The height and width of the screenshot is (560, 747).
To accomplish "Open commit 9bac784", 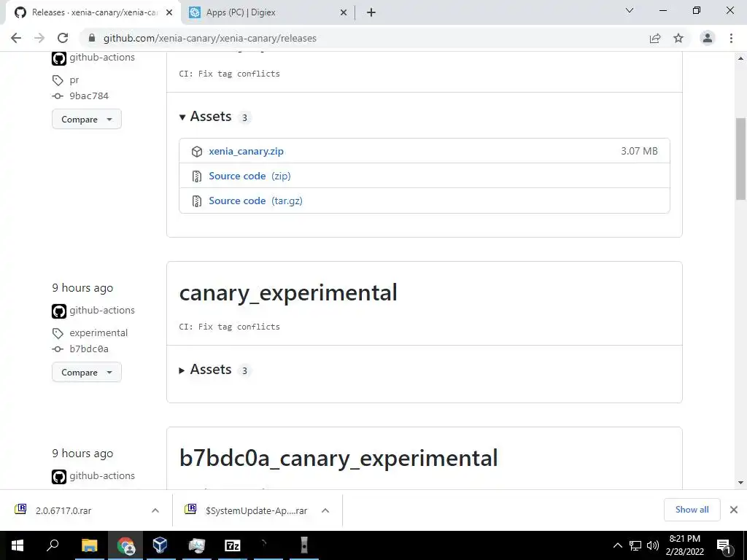I will click(89, 96).
